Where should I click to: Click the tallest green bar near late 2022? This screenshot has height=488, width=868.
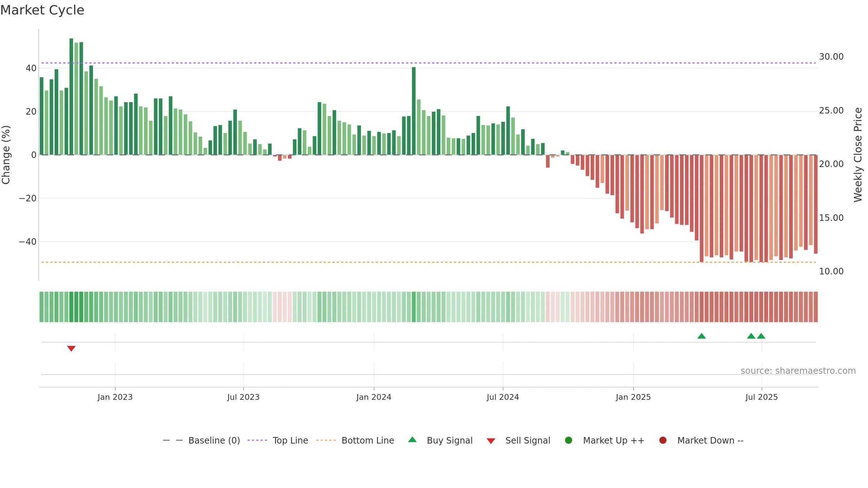71,97
